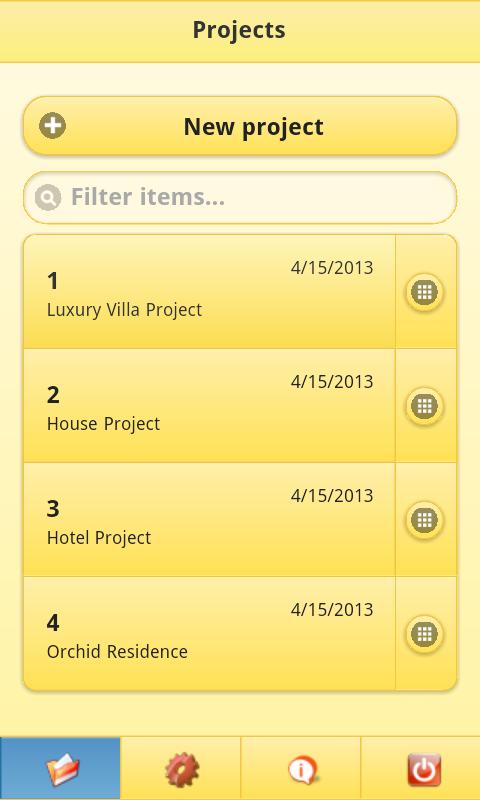Open the gear Settings tab
Screen dimensions: 480x800
coord(181,768)
